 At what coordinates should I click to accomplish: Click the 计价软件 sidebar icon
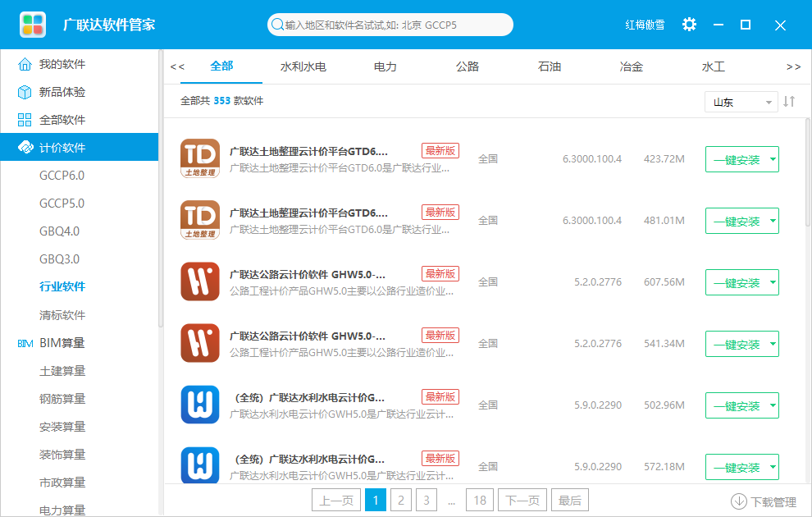(25, 147)
